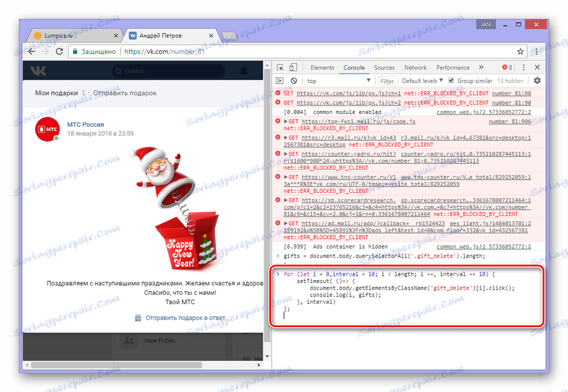Toggle device toolbar in DevTools
The width and height of the screenshot is (568, 392).
(x=293, y=67)
